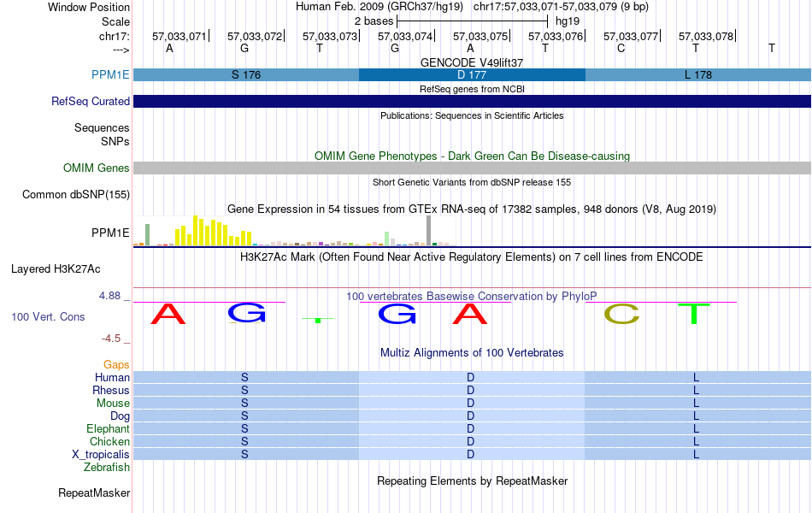Click the Scale label
Screen dimensions: 812x513
coord(115,21)
